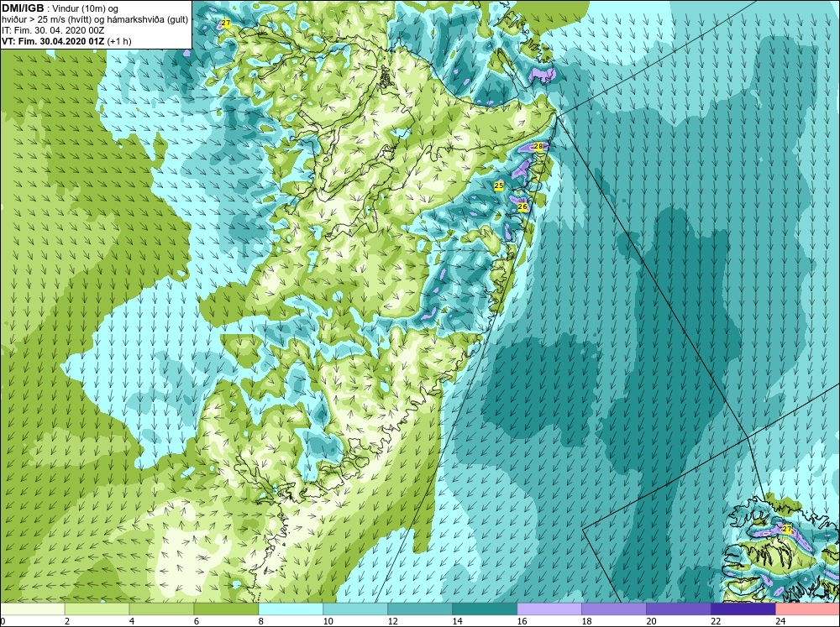Click the legend scale number 0

click(3, 621)
